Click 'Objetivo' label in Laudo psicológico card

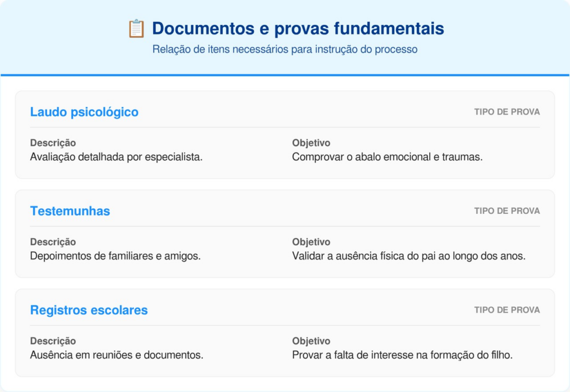tap(311, 143)
